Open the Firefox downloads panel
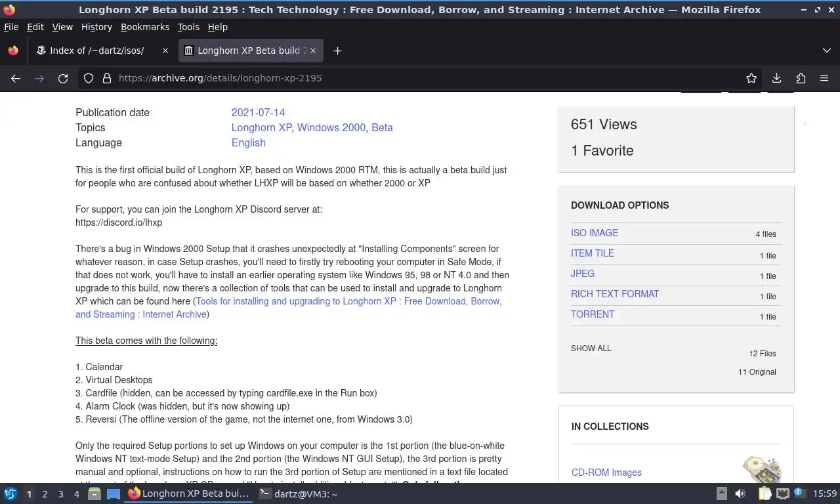 coord(776,78)
